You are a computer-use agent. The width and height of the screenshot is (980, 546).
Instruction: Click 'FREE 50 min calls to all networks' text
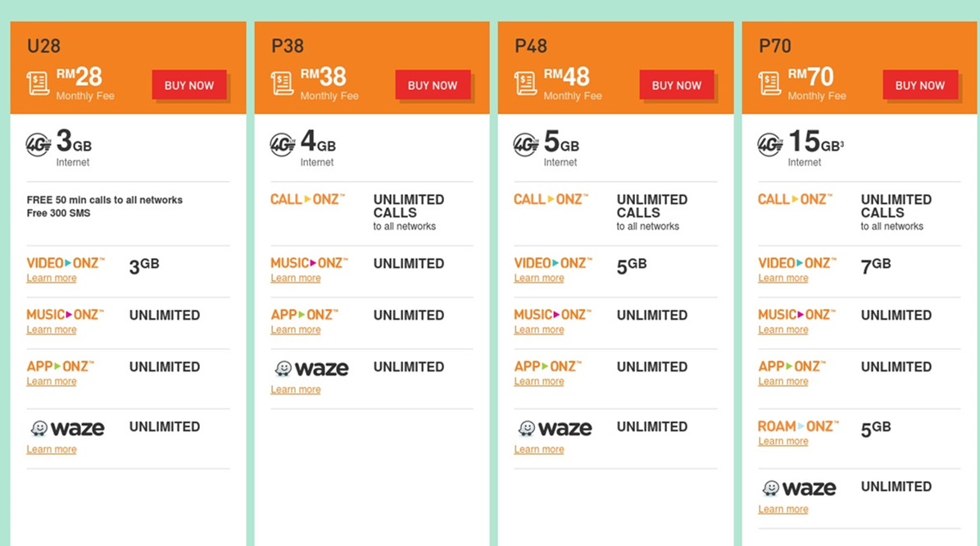[x=104, y=200]
